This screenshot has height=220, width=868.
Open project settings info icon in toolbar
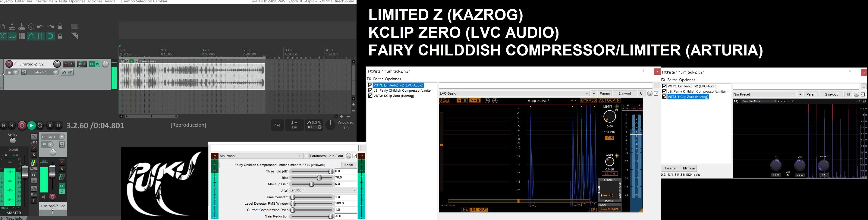31,26
